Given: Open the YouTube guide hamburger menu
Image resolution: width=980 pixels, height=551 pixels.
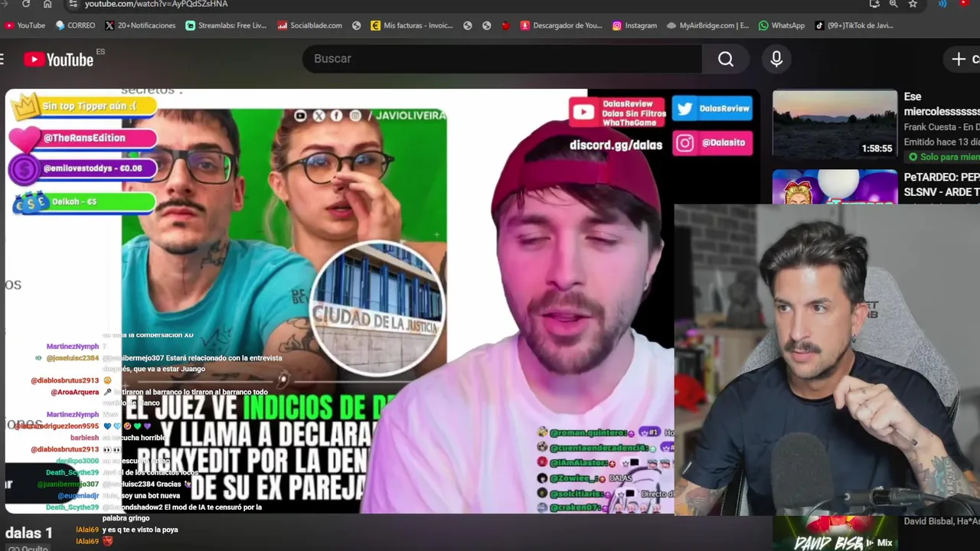Looking at the screenshot, I should click(x=2, y=59).
